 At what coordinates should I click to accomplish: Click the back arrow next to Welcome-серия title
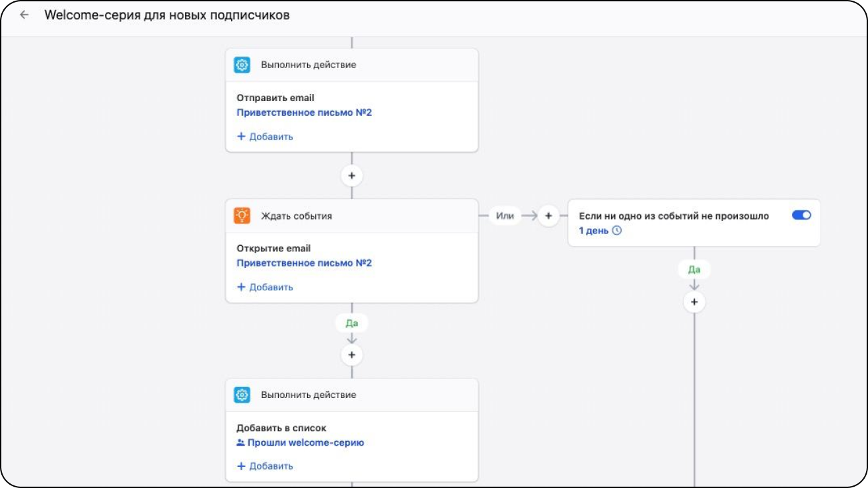24,15
